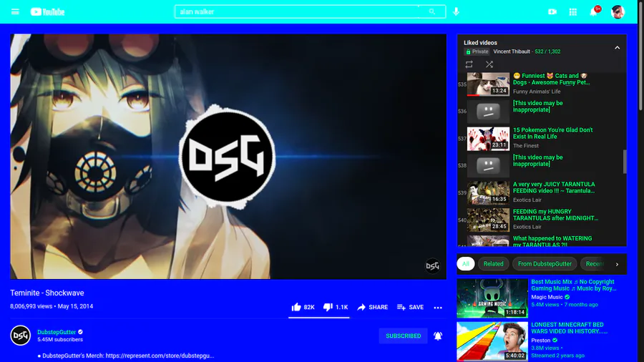This screenshot has height=362, width=644.
Task: Toggle subscription notification bell
Action: 438,336
